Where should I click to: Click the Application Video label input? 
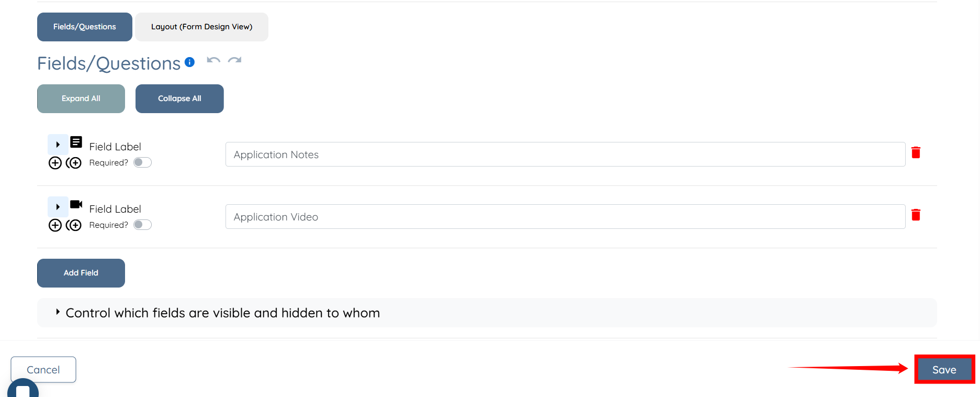[565, 217]
